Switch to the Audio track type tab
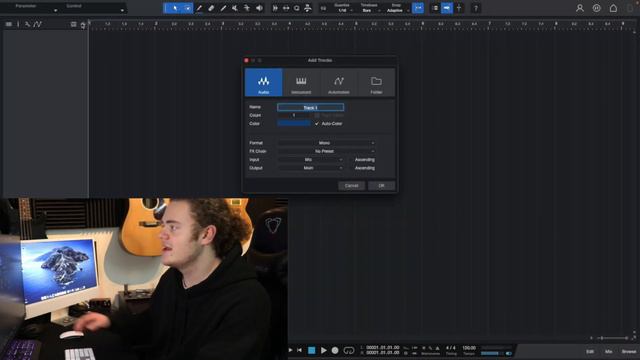Viewport: 640px width, 360px height. (x=264, y=82)
